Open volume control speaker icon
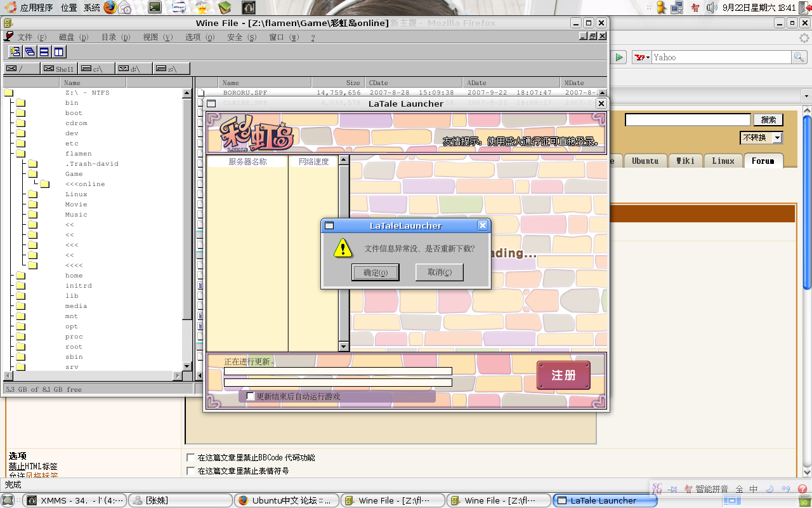Viewport: 812px width, 508px height. (712, 8)
